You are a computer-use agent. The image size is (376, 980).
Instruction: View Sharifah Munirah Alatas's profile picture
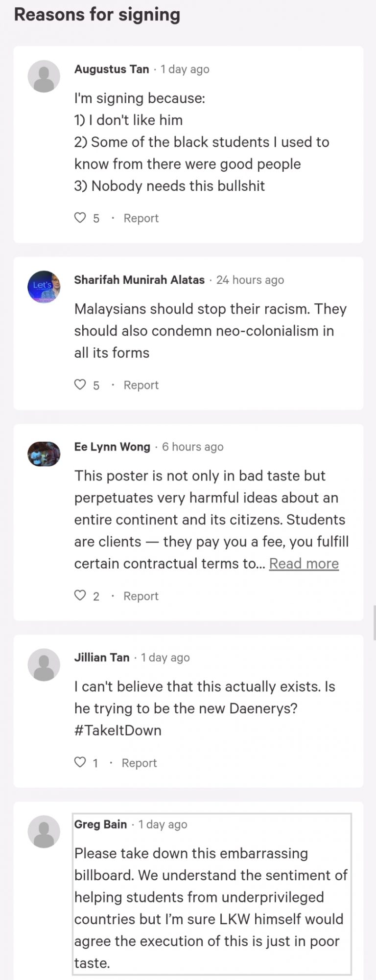(44, 287)
